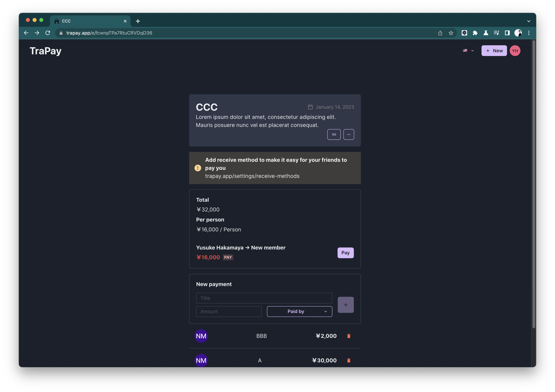This screenshot has width=555, height=392.
Task: Click the ¥32,000 total amount
Action: (208, 209)
